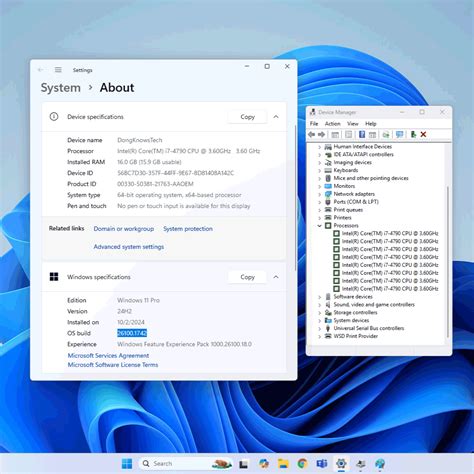Viewport: 474px width, 474px height.
Task: Click the Back arrow in Device Manager toolbar
Action: pos(312,134)
